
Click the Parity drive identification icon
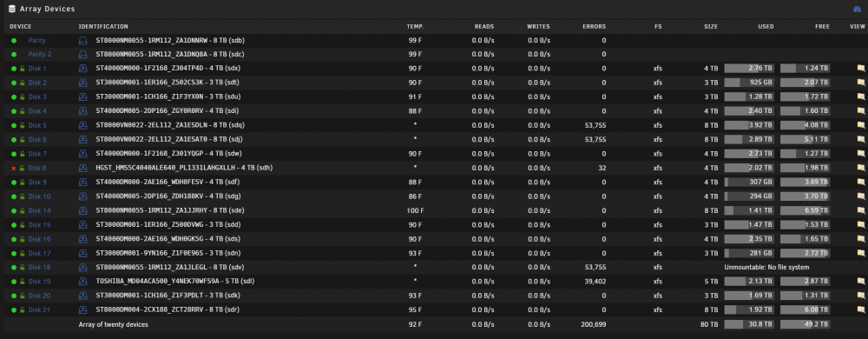point(83,41)
